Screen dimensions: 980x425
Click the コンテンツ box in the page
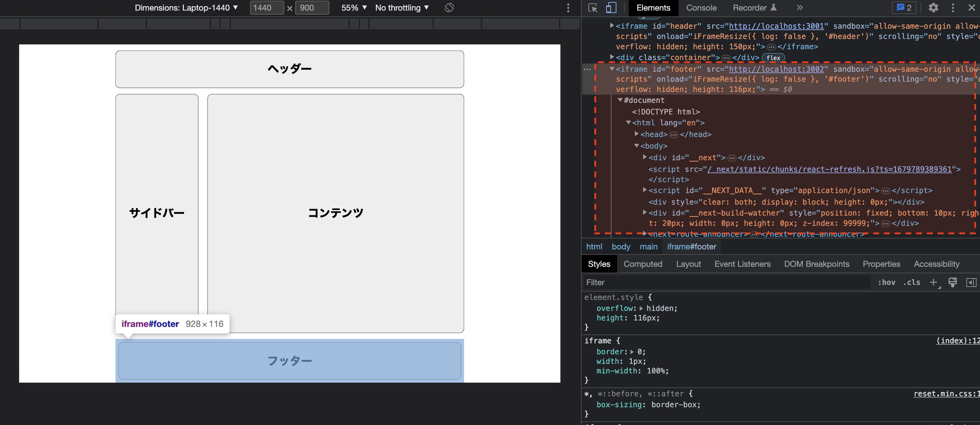[336, 213]
